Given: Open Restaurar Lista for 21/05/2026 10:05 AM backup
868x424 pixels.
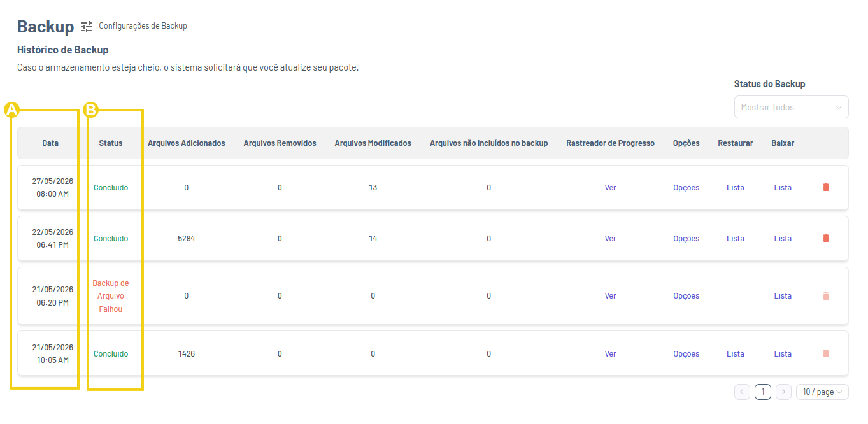Looking at the screenshot, I should coord(735,354).
